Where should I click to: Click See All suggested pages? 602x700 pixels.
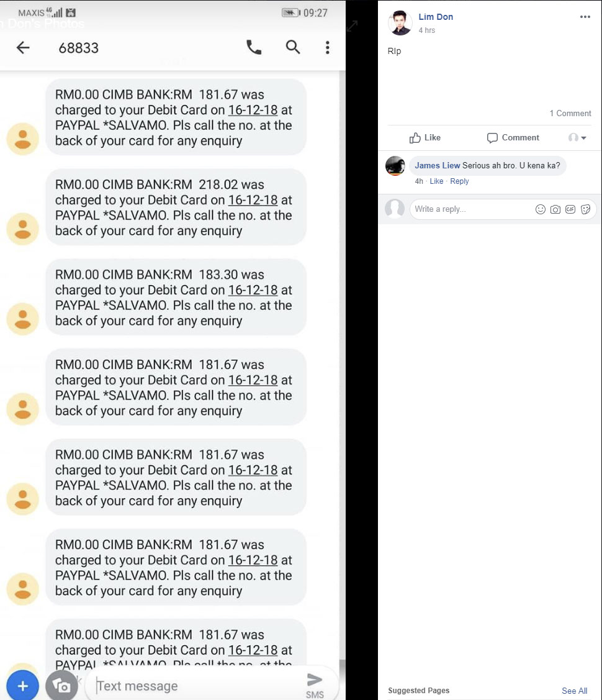574,691
